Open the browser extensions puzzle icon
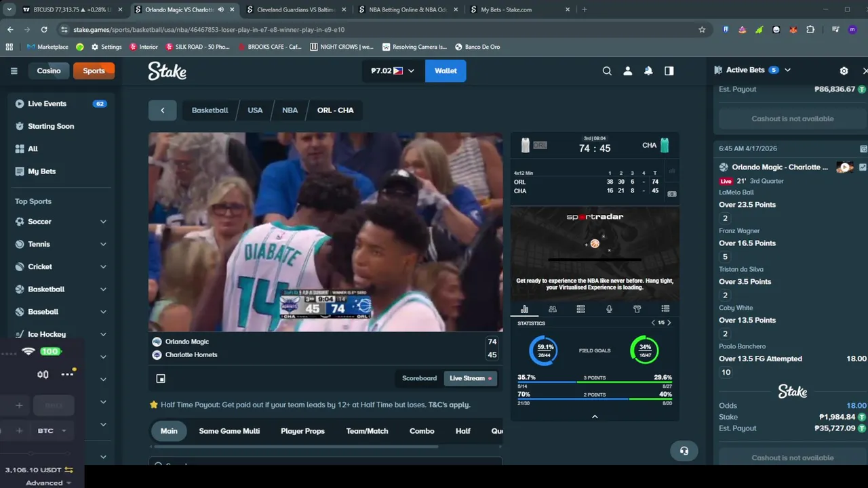This screenshot has width=868, height=488. coord(810,30)
